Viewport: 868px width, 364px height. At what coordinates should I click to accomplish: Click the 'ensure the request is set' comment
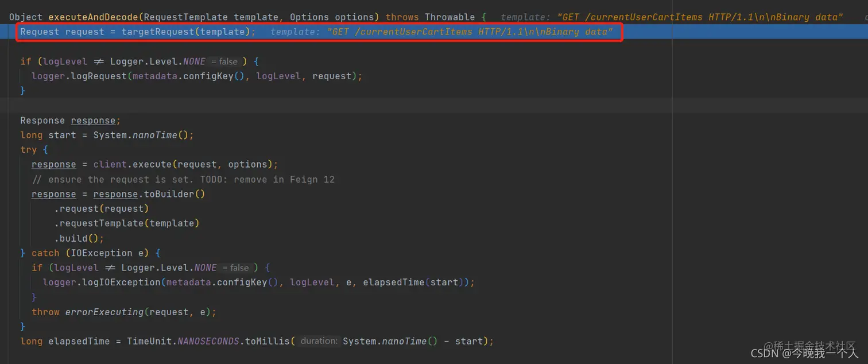pos(115,179)
